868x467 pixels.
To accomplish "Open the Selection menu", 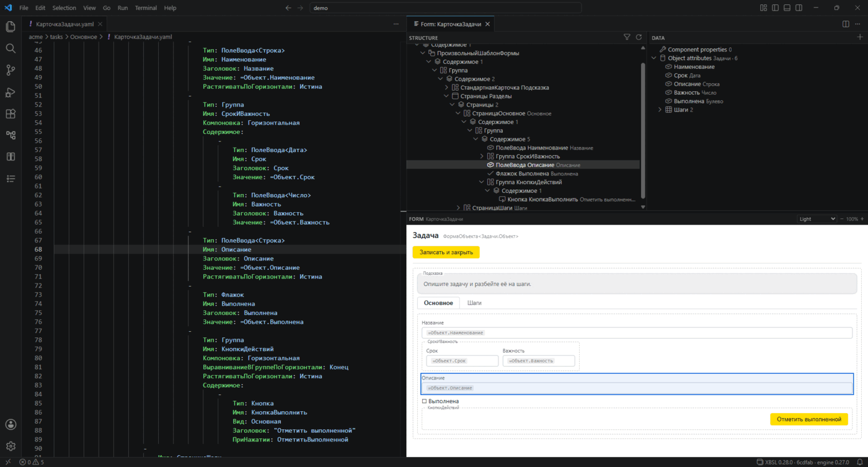I will [64, 8].
